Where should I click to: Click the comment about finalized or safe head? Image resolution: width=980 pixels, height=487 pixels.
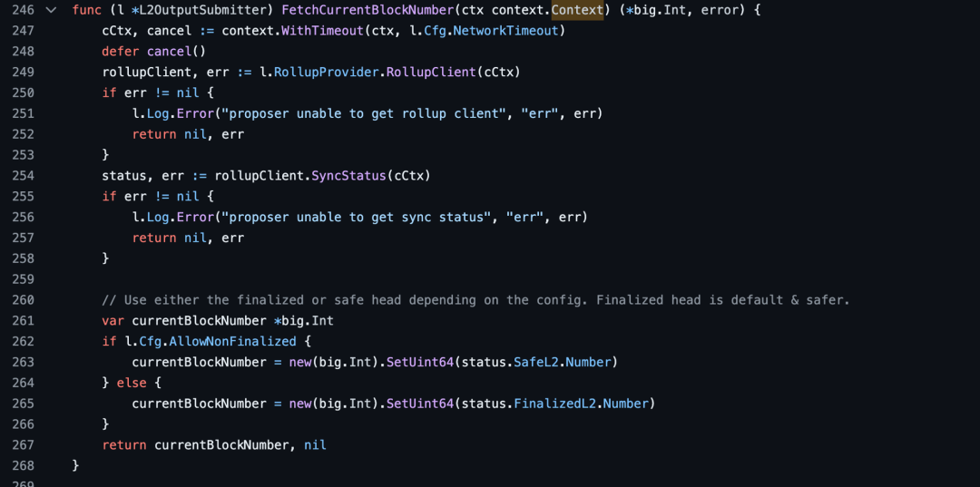pos(475,300)
